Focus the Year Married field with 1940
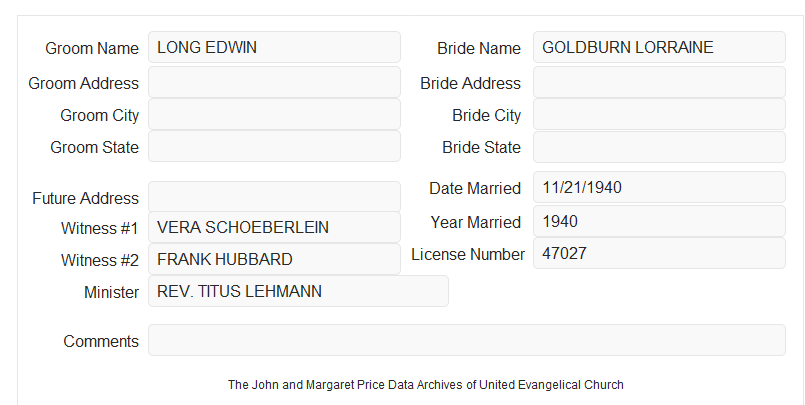Screen dimensions: 805x405 click(x=659, y=221)
